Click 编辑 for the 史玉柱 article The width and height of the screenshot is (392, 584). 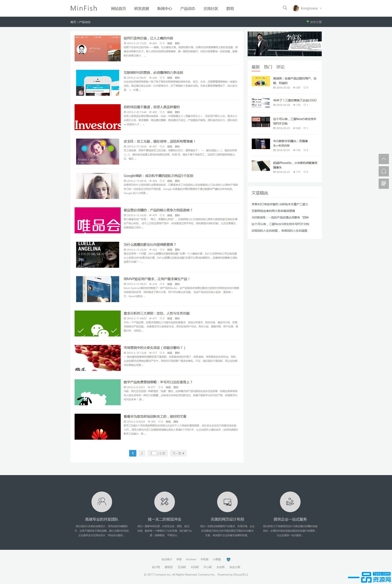click(x=170, y=146)
